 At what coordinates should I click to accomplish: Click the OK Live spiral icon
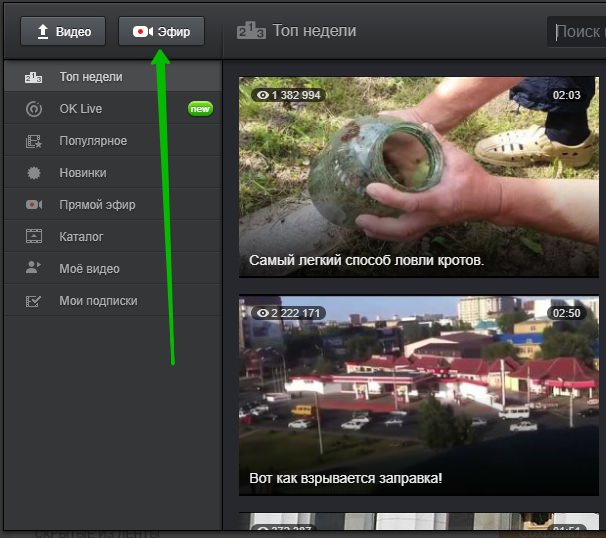(x=34, y=109)
